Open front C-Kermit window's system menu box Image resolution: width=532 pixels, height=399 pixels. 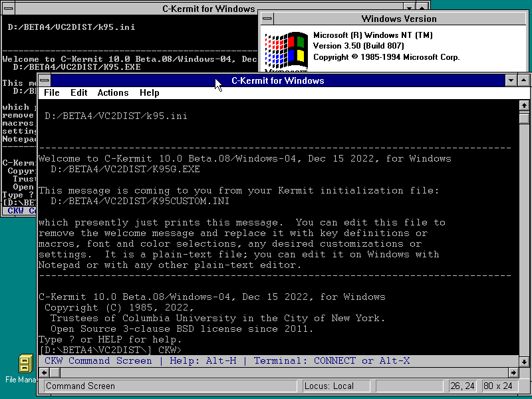coord(45,80)
